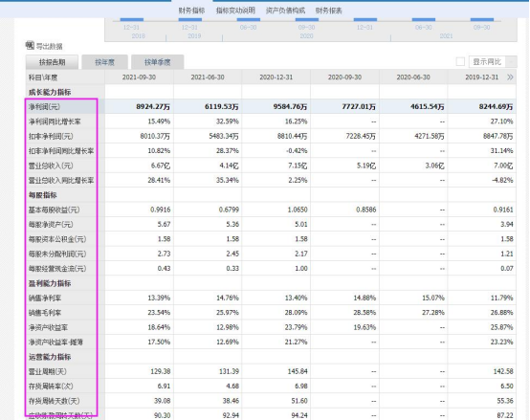The height and width of the screenshot is (420, 530).
Task: Tick the checkbox beside 显示同比
Action: pos(460,61)
